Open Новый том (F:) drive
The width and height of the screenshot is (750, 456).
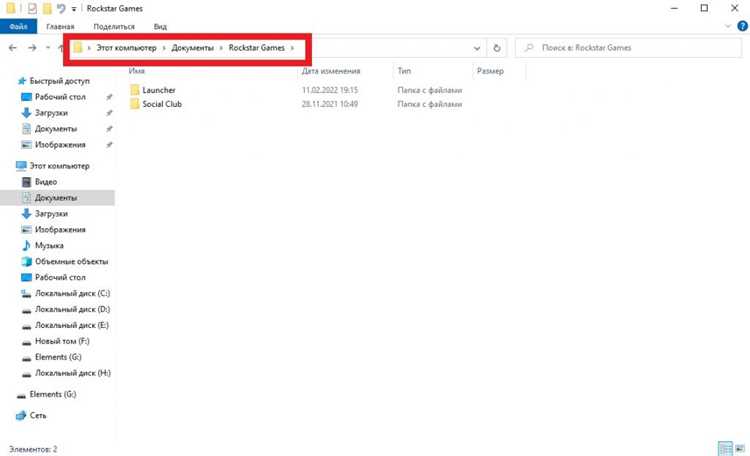62,341
